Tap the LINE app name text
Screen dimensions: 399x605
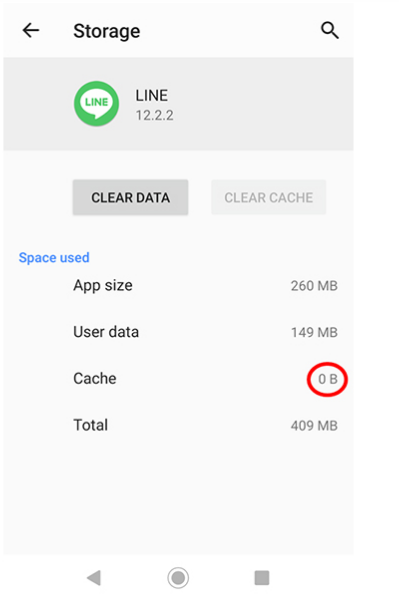click(x=151, y=95)
